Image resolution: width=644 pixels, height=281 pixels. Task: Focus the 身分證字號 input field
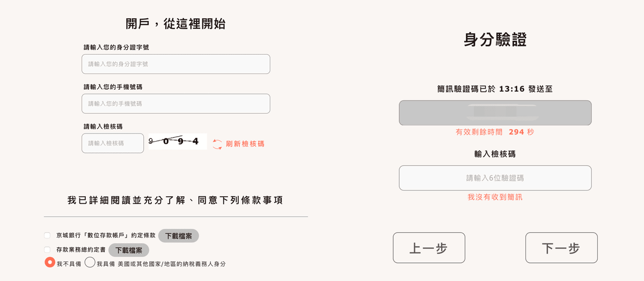point(175,64)
